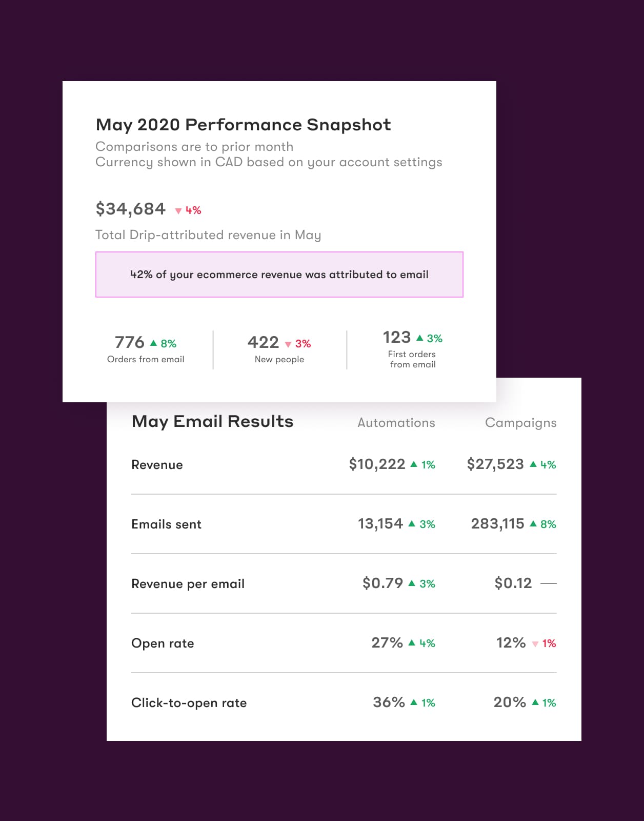
Task: Click the up arrow next to 13,154 emails sent
Action: (412, 524)
